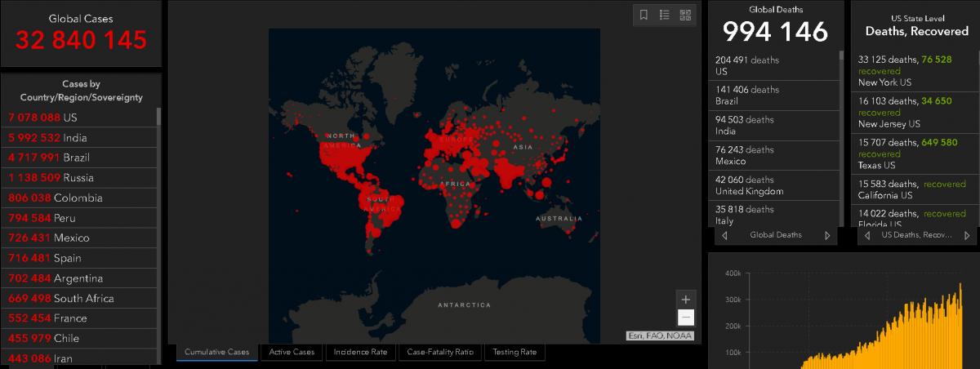The width and height of the screenshot is (980, 369).
Task: Select India in the cases list
Action: [47, 138]
